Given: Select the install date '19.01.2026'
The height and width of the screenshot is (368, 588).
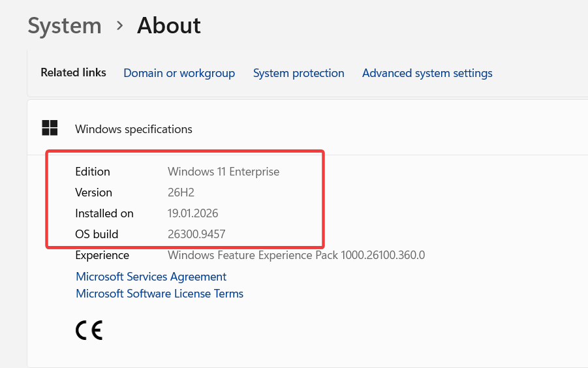Looking at the screenshot, I should [193, 213].
